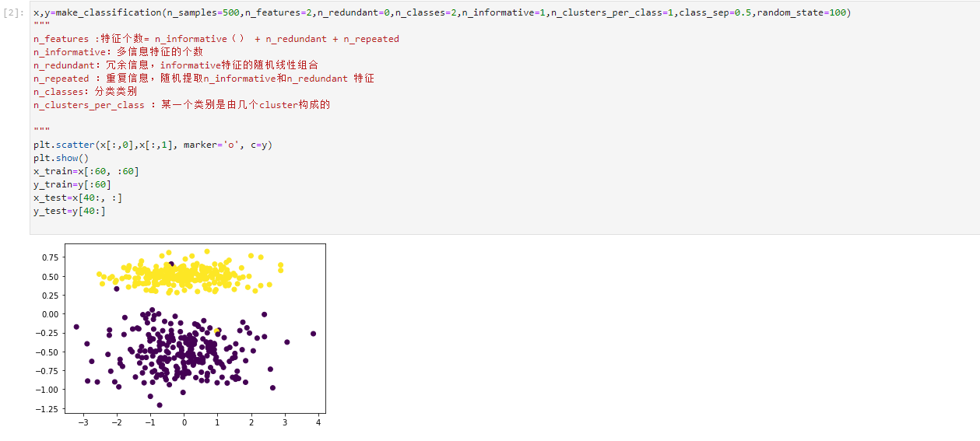Click the n_repeated comment line

tap(204, 79)
